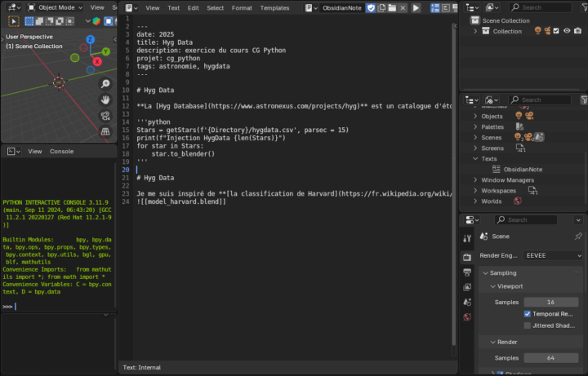
Task: Enable Jittered Shadows checkbox
Action: pos(527,325)
